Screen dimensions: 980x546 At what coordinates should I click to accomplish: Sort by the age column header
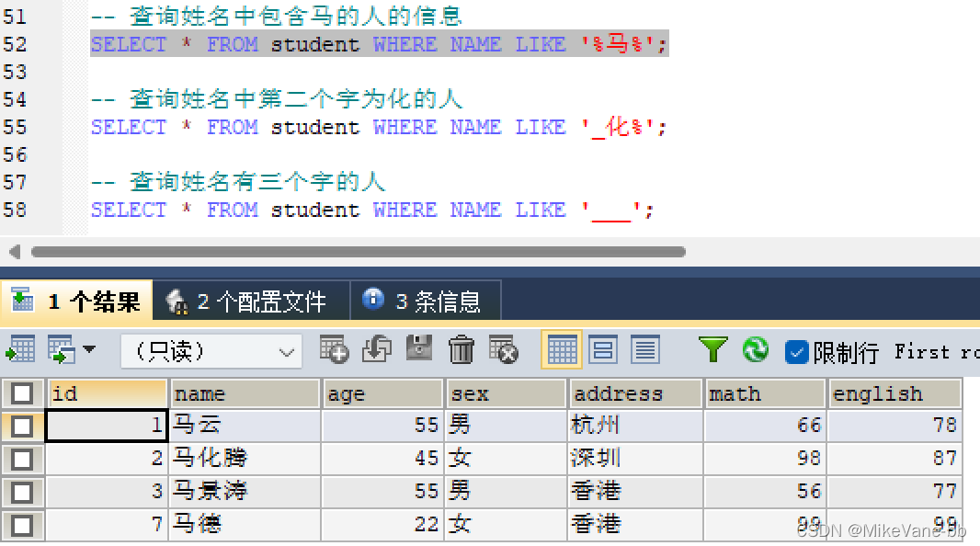point(382,393)
